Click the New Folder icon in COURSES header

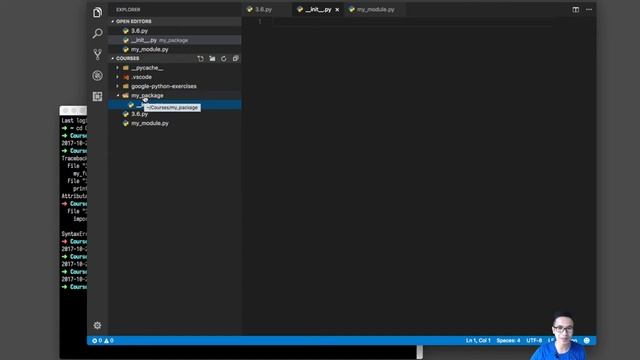tap(212, 59)
